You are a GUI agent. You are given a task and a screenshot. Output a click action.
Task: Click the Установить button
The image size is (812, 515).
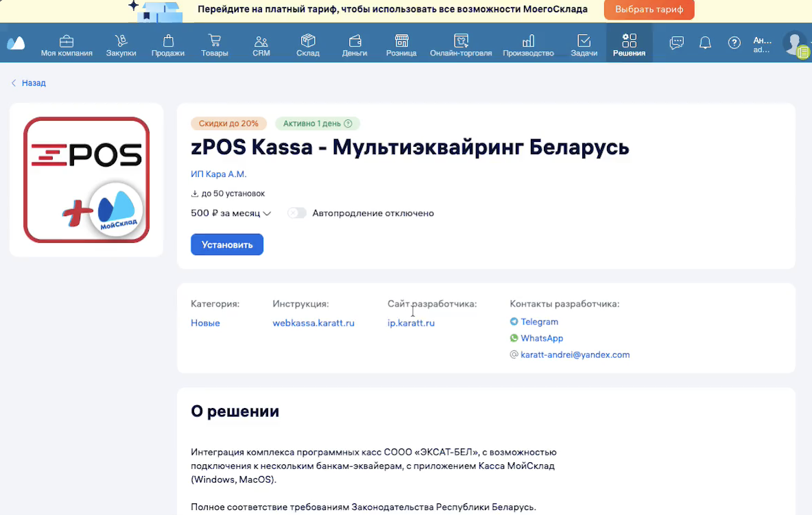coord(227,245)
